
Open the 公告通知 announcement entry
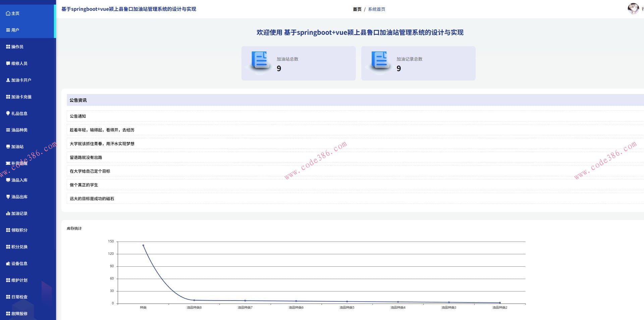point(77,116)
